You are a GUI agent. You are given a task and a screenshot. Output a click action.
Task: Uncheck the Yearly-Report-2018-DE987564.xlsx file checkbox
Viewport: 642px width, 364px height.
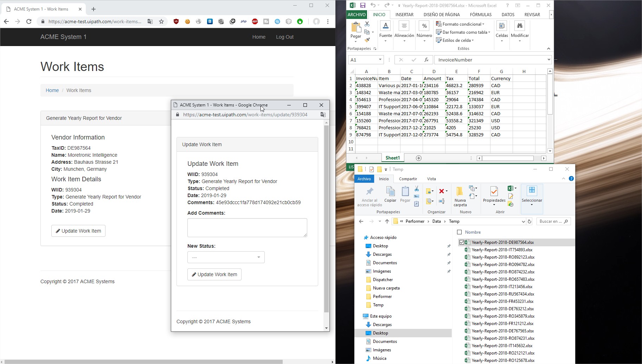(462, 242)
